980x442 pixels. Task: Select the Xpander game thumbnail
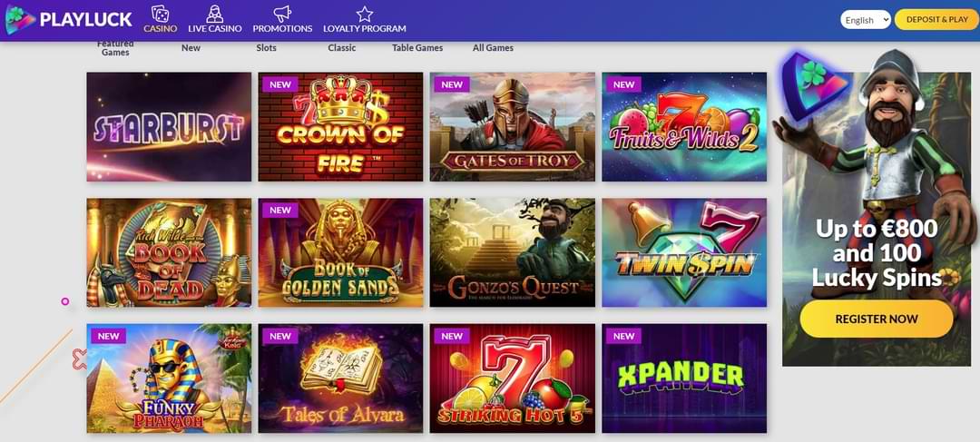[x=684, y=378]
